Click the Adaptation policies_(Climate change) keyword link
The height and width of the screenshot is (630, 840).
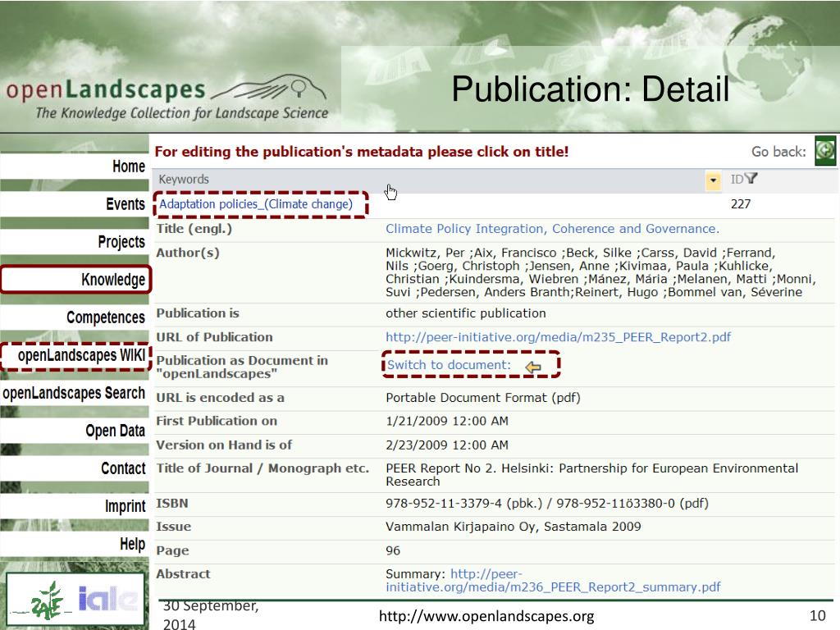pos(256,204)
